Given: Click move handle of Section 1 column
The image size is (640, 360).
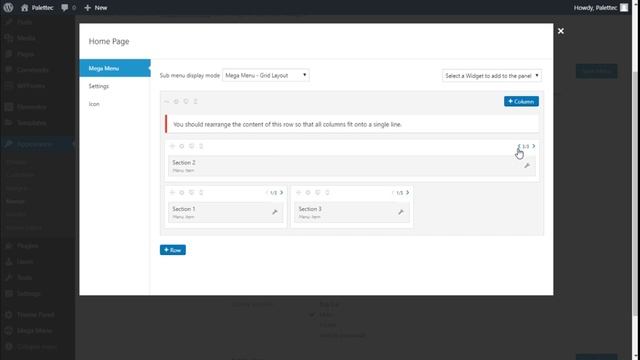Looking at the screenshot, I should click(172, 193).
